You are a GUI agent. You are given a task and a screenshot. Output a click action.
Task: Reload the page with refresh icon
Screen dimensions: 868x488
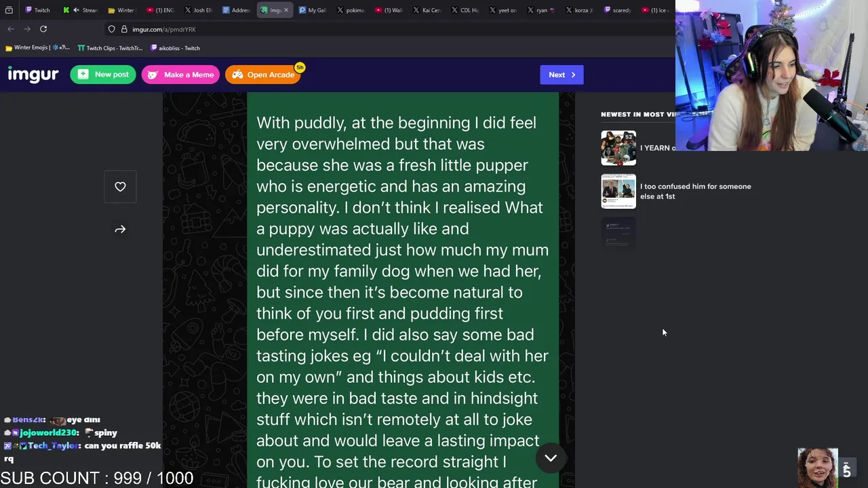43,29
